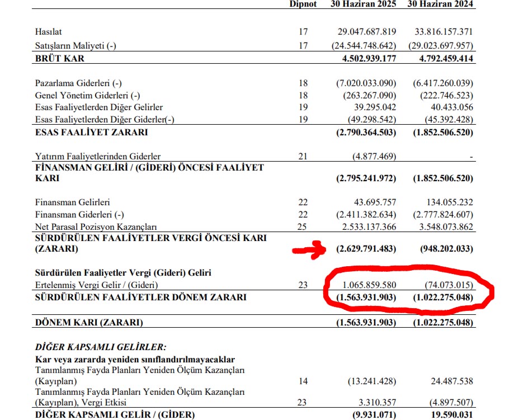This screenshot has height=420, width=514.
Task: Click note number 14 in Dipnot column
Action: click(x=303, y=381)
